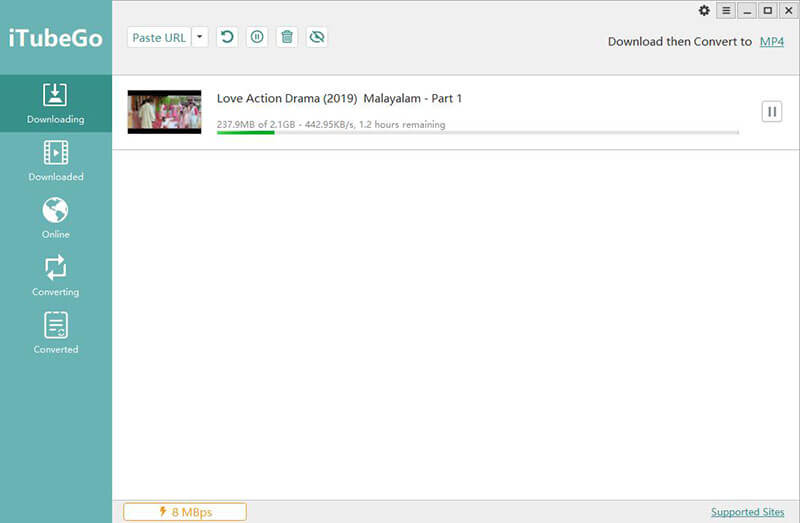This screenshot has width=800, height=523.
Task: Click the Love Action Drama video thumbnail
Action: (x=164, y=112)
